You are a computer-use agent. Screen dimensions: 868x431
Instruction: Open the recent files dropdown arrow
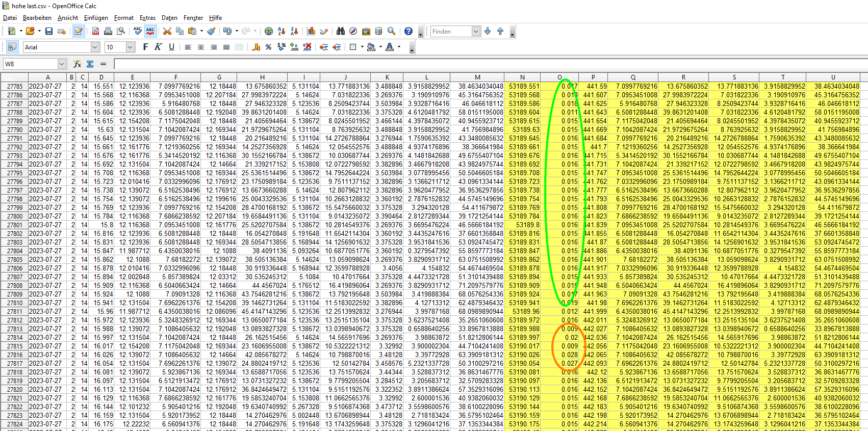click(39, 31)
